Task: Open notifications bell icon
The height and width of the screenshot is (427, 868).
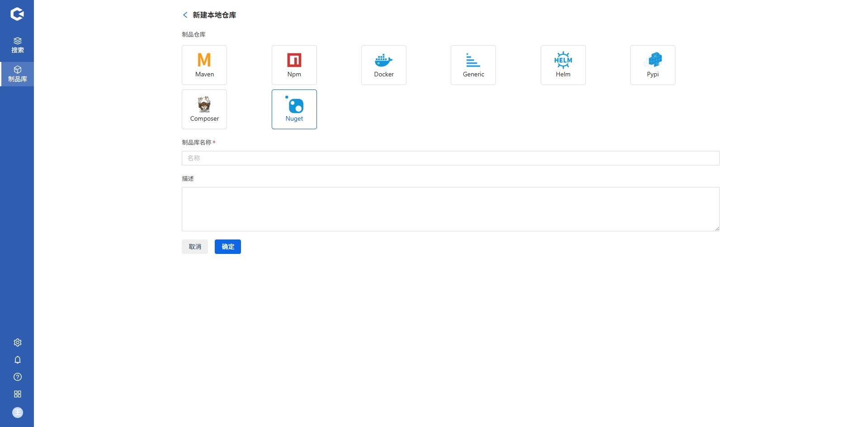Action: coord(18,360)
